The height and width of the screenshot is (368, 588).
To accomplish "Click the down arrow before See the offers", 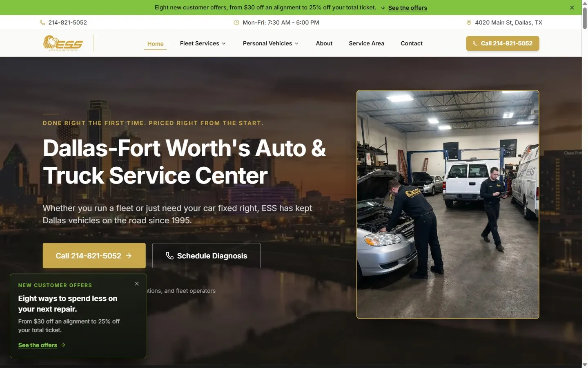I will [383, 8].
